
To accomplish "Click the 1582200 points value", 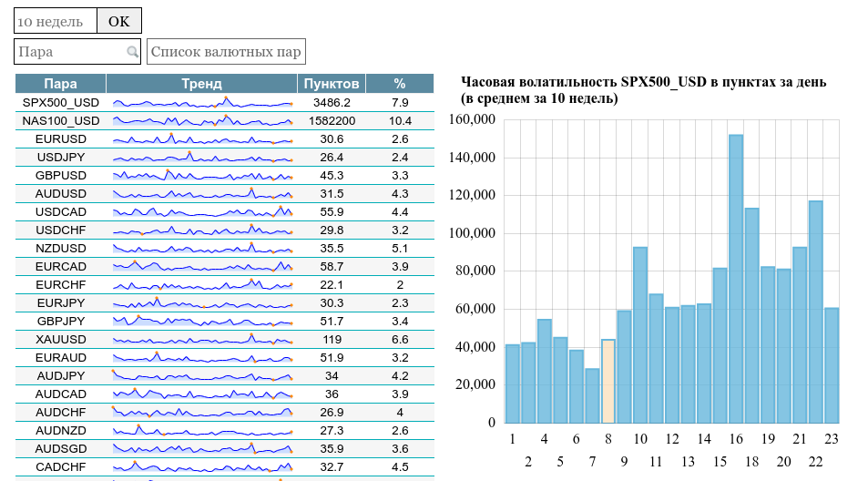I will pyautogui.click(x=332, y=120).
